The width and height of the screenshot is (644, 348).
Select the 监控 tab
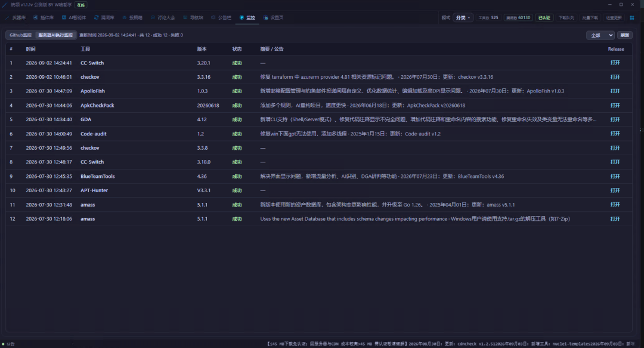tap(247, 18)
